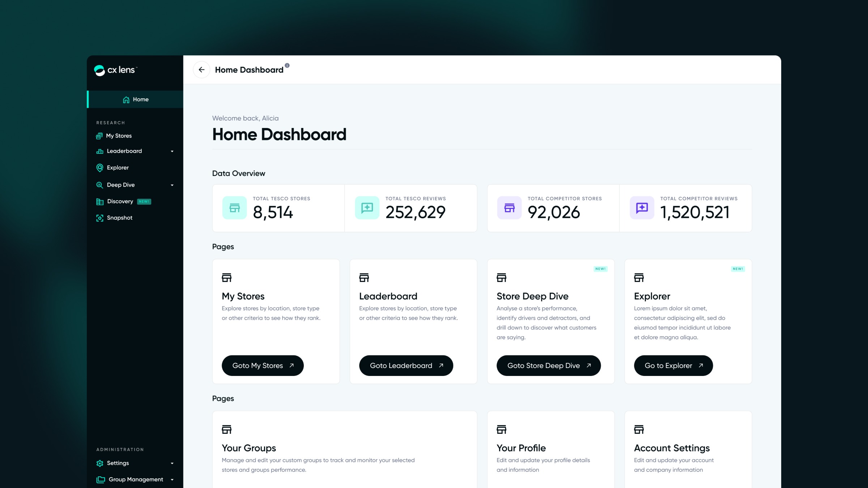Image resolution: width=868 pixels, height=488 pixels.
Task: Expand the Leaderboard sidebar dropdown arrow
Action: tap(172, 151)
